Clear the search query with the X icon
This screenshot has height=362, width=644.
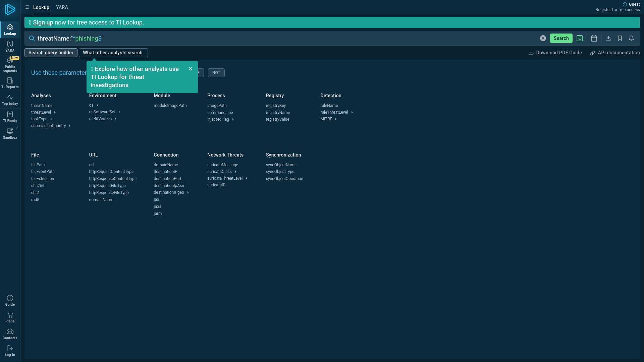543,38
